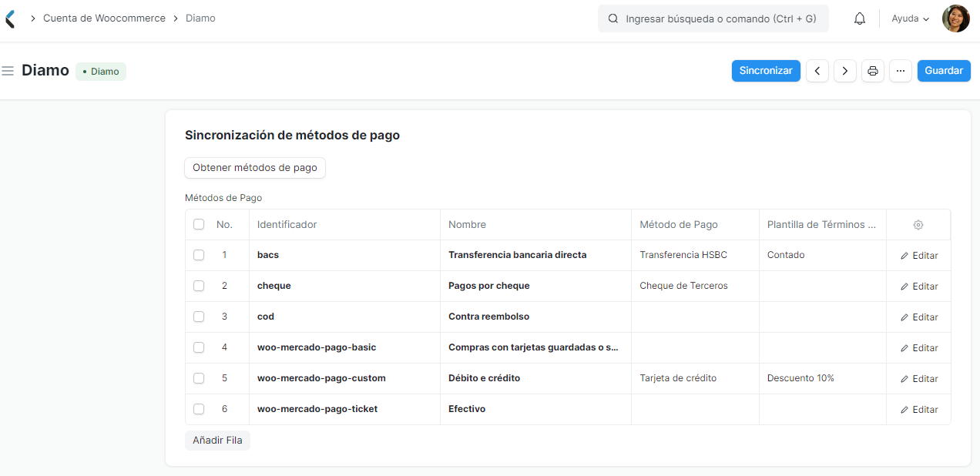The height and width of the screenshot is (476, 980).
Task: Open the ellipsis options menu
Action: pyautogui.click(x=900, y=70)
